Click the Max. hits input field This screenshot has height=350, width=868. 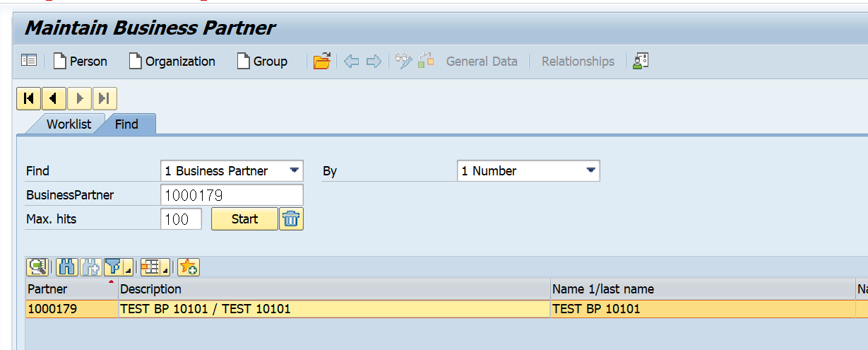pos(182,219)
